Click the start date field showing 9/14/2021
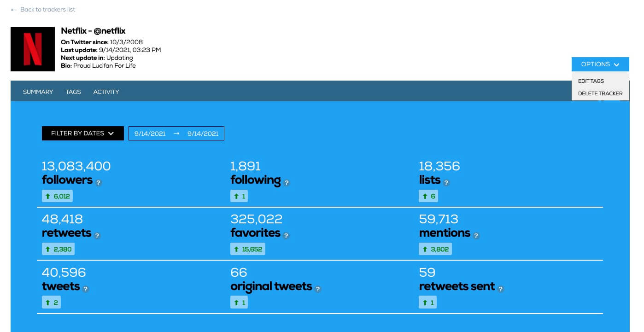Screen dimensions: 644x332 coord(150,134)
